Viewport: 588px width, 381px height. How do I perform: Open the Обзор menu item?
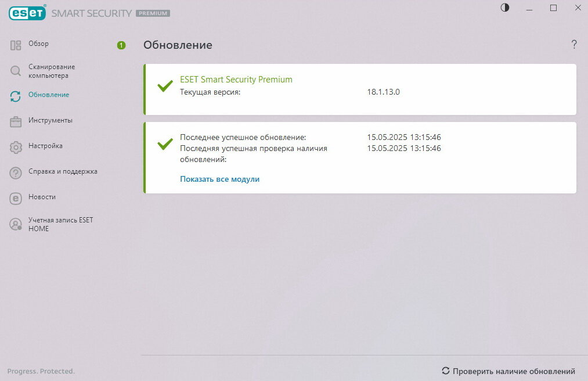coord(39,44)
